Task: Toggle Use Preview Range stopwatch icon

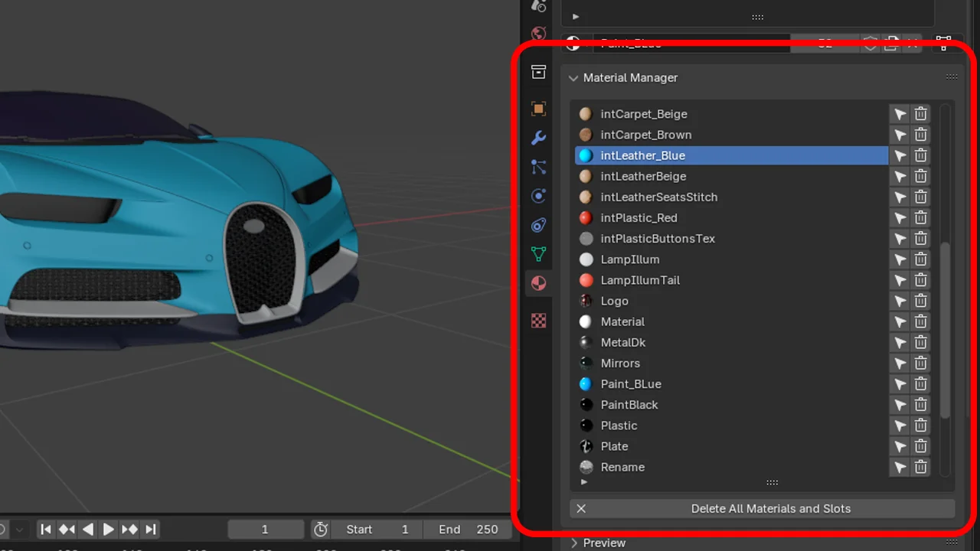Action: 321,530
